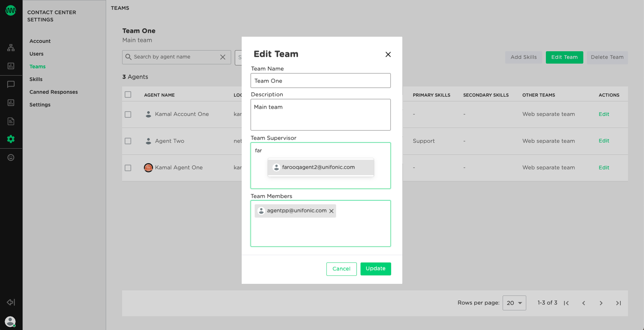This screenshot has width=644, height=330.
Task: Edit the Kamal Agent One row
Action: [x=604, y=168]
